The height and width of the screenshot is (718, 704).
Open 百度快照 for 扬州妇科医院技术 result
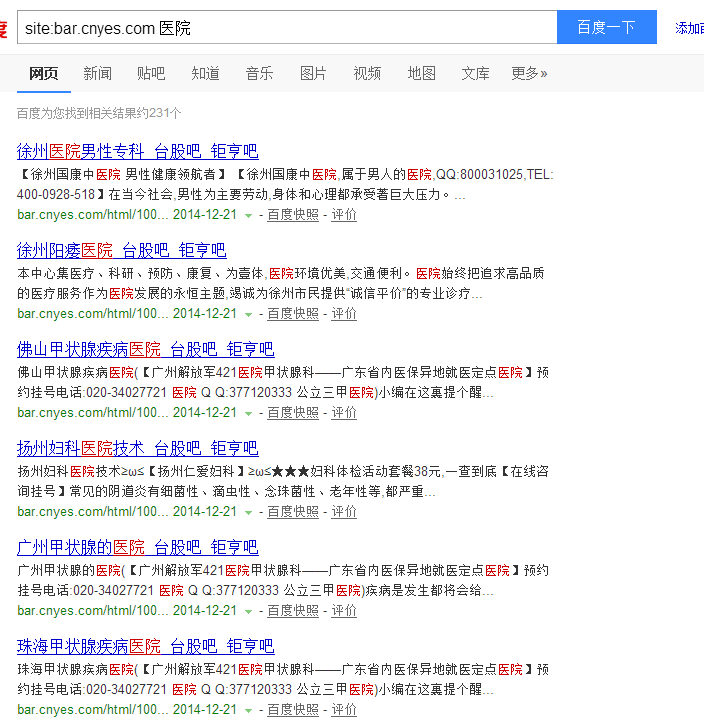pyautogui.click(x=293, y=511)
